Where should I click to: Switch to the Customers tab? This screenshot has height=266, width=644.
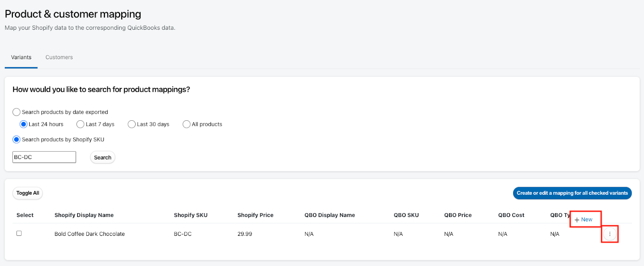pos(59,58)
